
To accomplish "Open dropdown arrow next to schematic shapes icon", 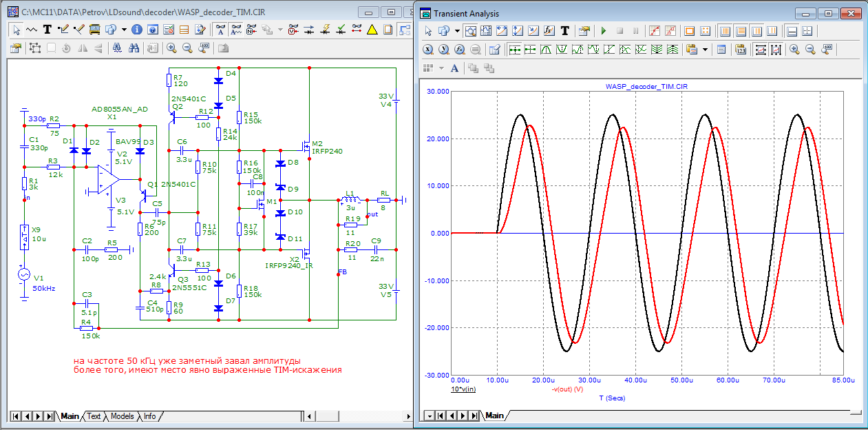I will pos(124,30).
